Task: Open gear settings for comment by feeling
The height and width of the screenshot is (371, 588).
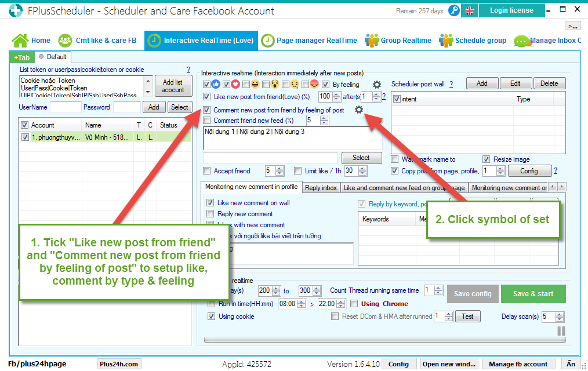Action: pyautogui.click(x=359, y=110)
